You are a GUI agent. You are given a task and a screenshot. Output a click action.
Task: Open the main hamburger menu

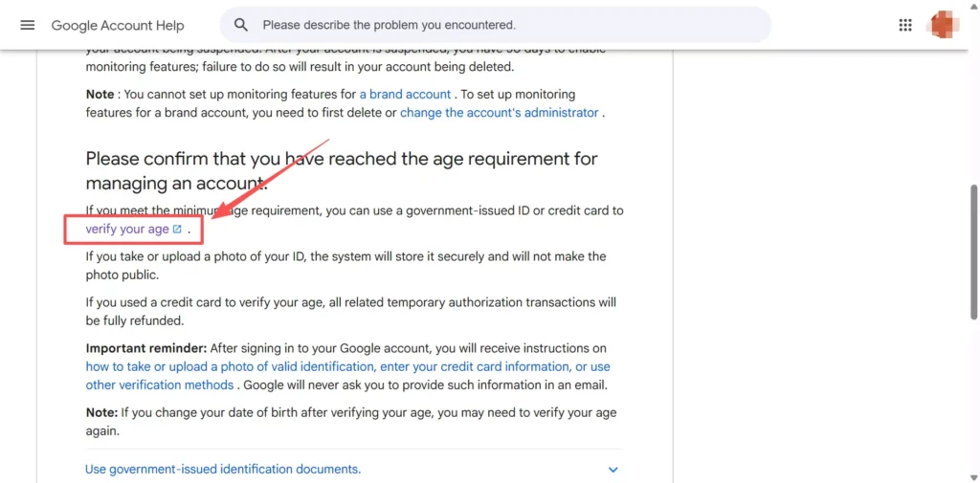pyautogui.click(x=27, y=25)
